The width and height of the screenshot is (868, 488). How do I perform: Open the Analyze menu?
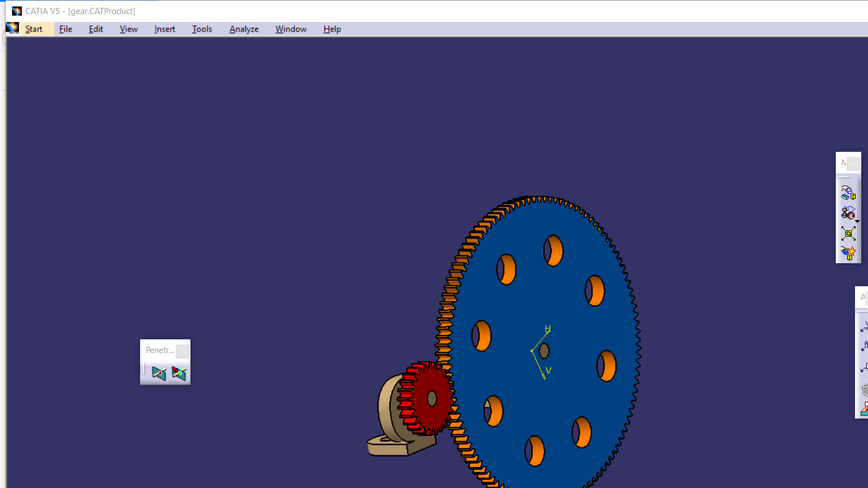tap(244, 29)
